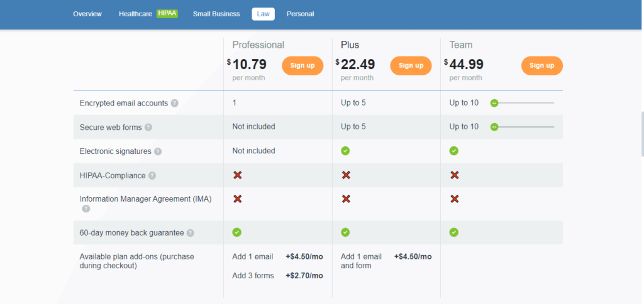Select the Law tab
This screenshot has height=304, width=644.
(x=263, y=14)
